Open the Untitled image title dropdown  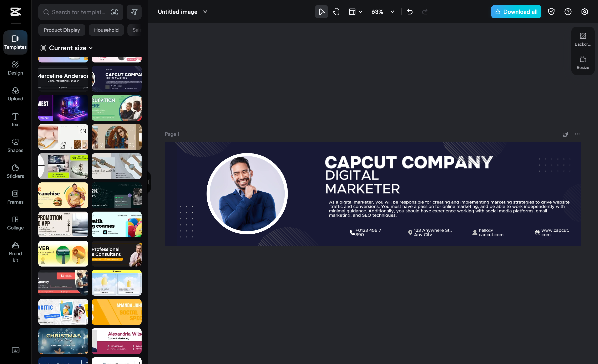point(205,11)
